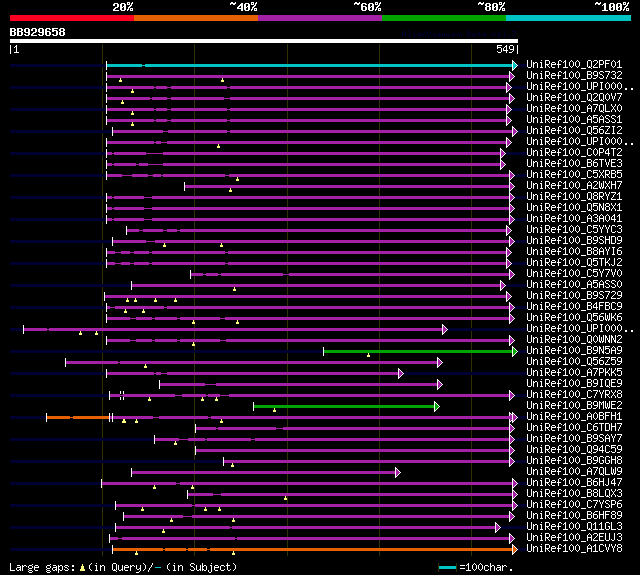Click the UniRef100_B9SHD9 label
The height and width of the screenshot is (575, 640).
[574, 241]
